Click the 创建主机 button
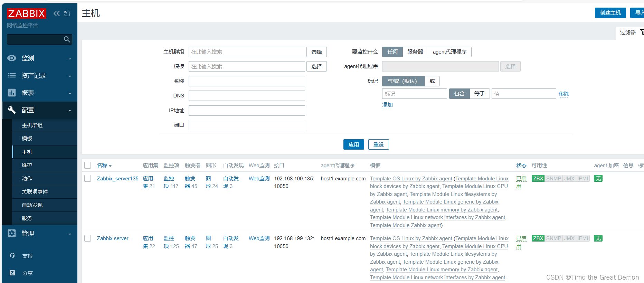 coord(610,13)
